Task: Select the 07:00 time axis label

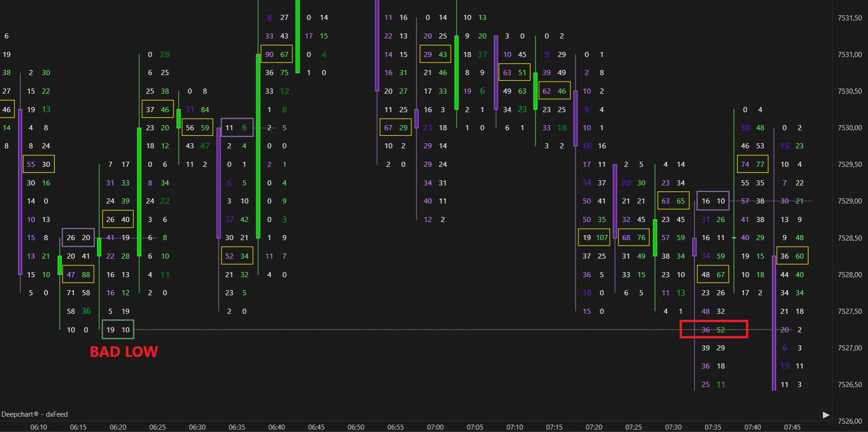Action: pos(435,427)
